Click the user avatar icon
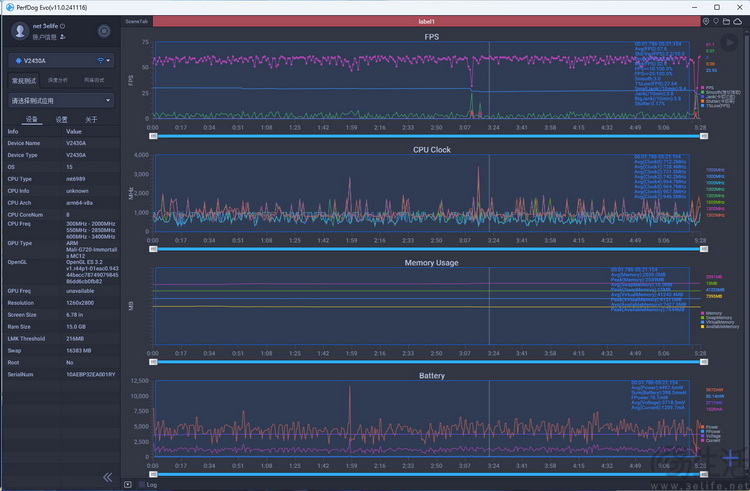750x491 pixels. point(20,31)
